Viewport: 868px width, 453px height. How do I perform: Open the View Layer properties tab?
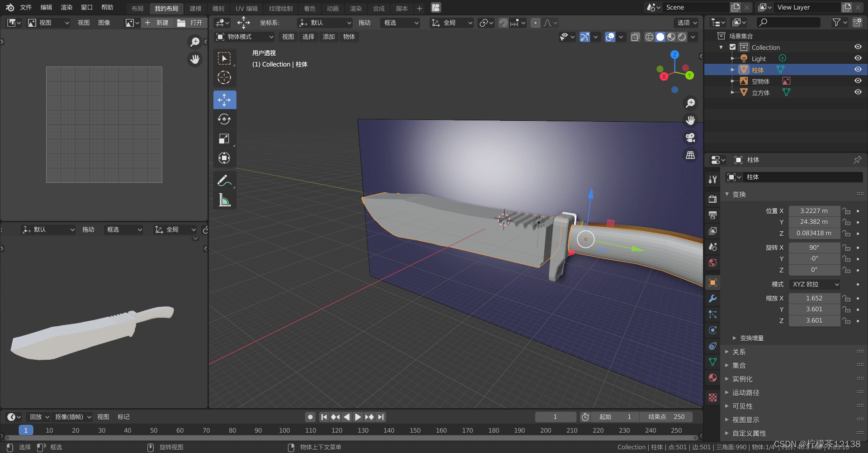(x=712, y=231)
